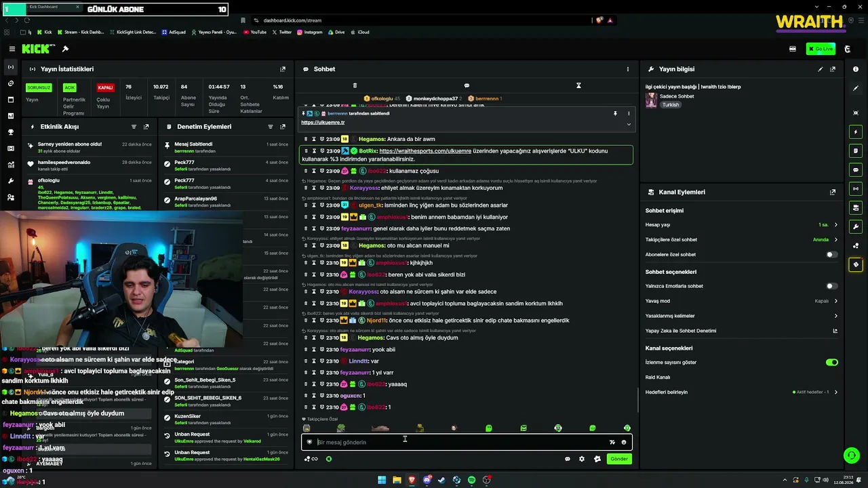Filter the Etkinlik Akışı feed

click(x=134, y=127)
